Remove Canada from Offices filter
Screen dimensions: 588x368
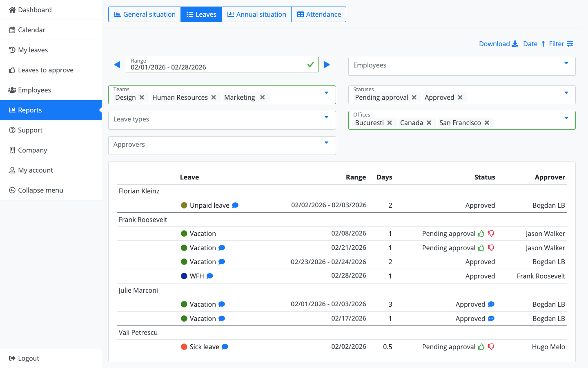tap(429, 123)
